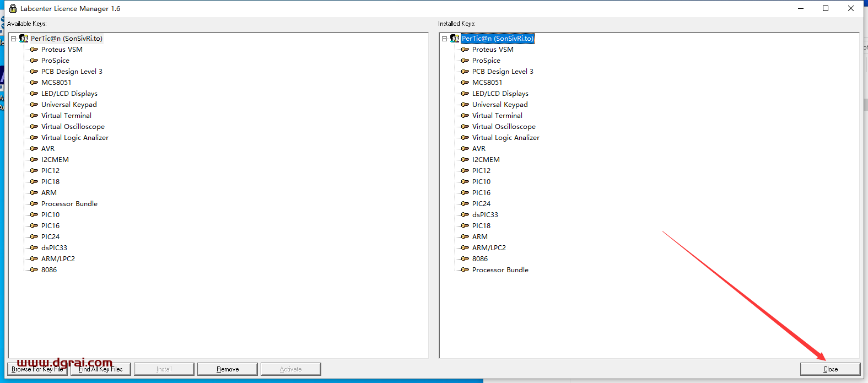The height and width of the screenshot is (383, 868).
Task: Collapse the PerTic@n node in Installed Keys
Action: (x=445, y=39)
